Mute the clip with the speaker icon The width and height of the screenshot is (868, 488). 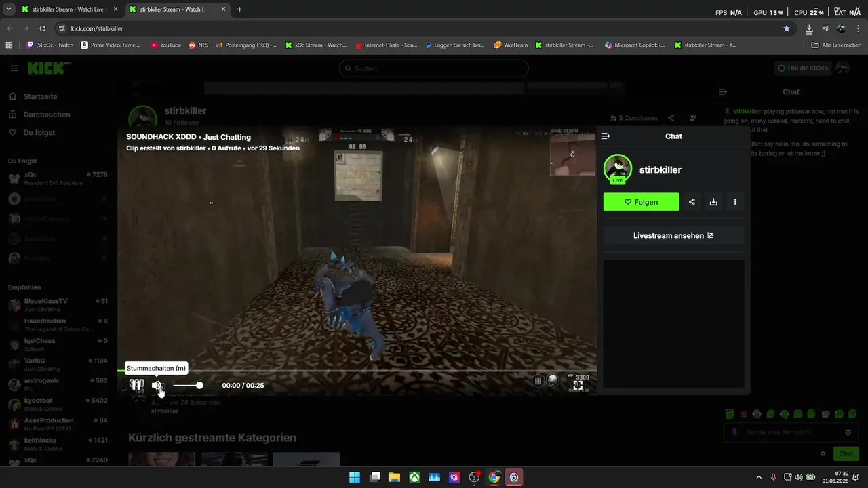[x=157, y=385]
